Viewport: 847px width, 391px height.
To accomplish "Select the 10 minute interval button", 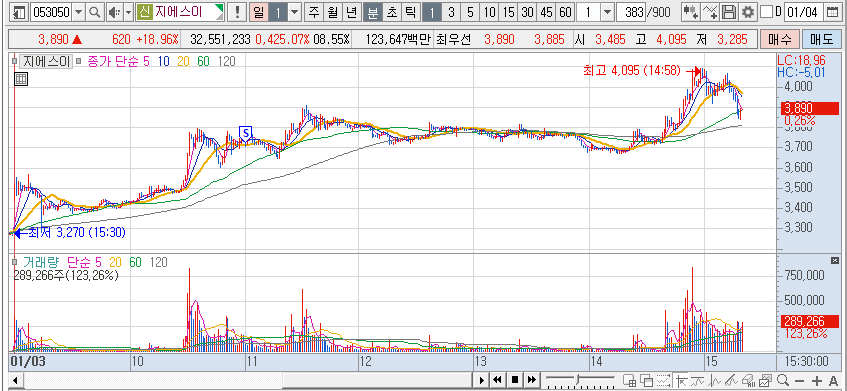I will tap(489, 12).
